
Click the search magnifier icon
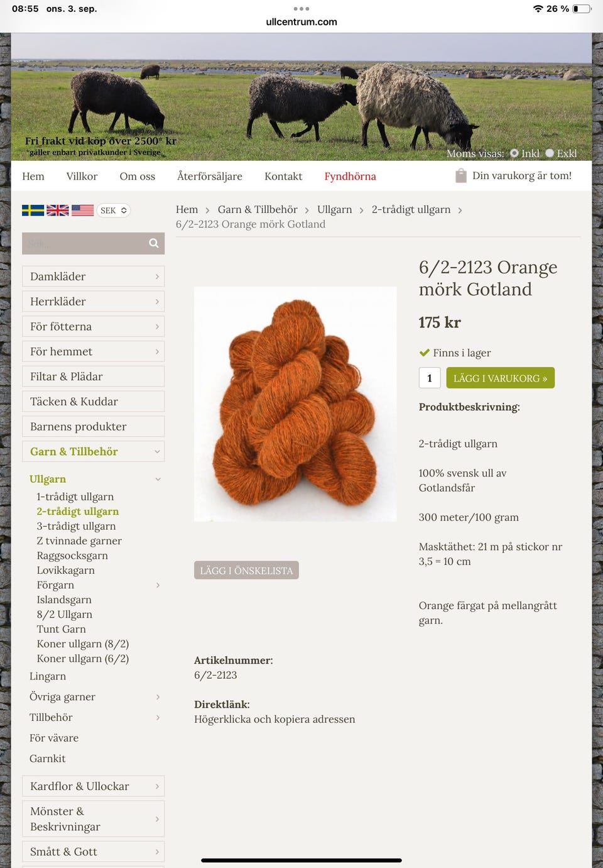154,243
